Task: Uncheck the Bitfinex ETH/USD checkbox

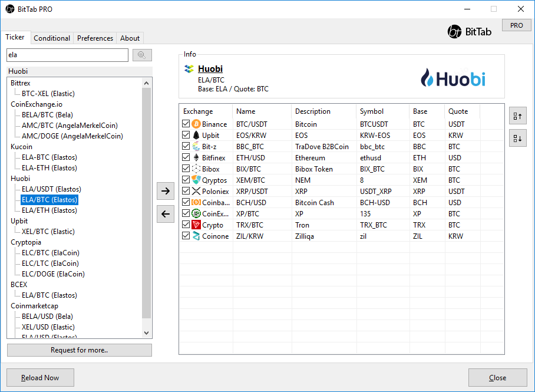Action: click(x=186, y=157)
